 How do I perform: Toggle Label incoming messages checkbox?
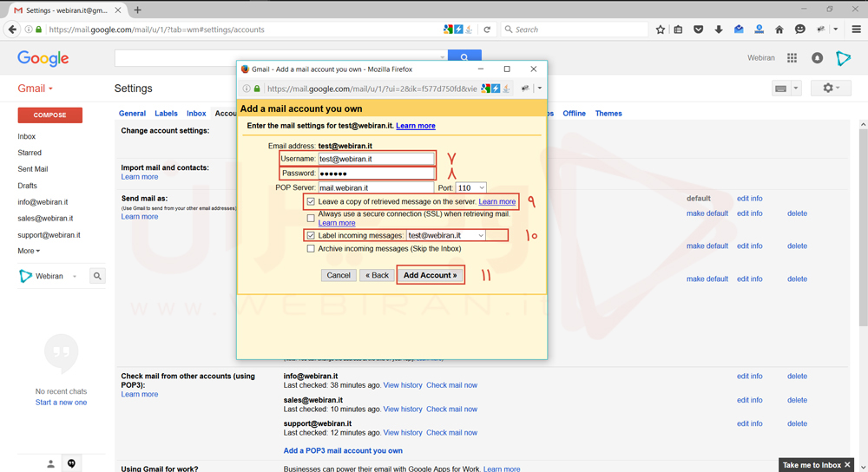pos(311,235)
